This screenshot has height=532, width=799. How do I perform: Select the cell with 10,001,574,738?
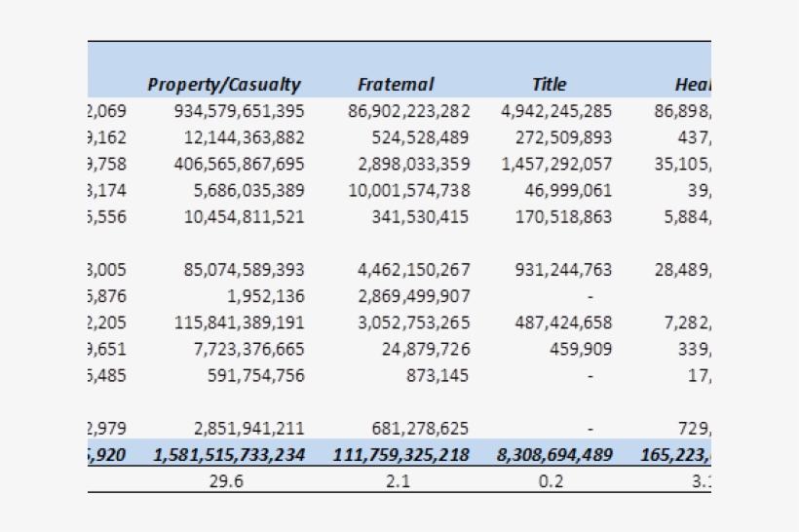click(x=408, y=190)
